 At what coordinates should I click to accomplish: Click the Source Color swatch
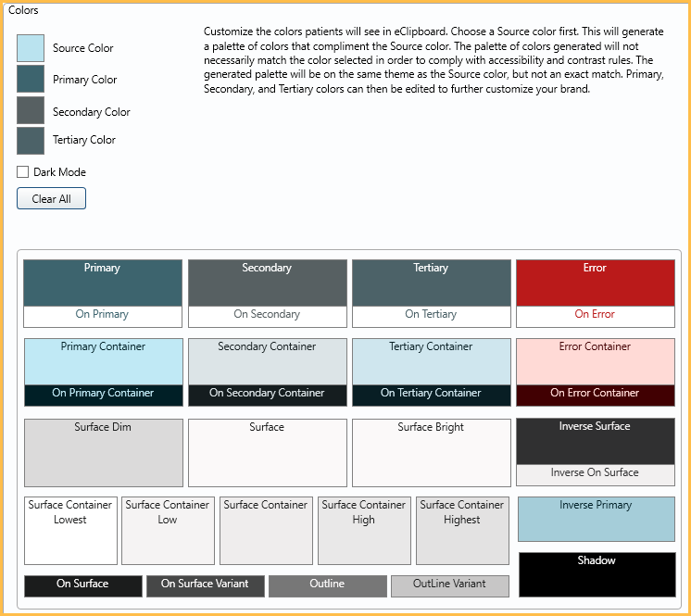click(x=31, y=48)
